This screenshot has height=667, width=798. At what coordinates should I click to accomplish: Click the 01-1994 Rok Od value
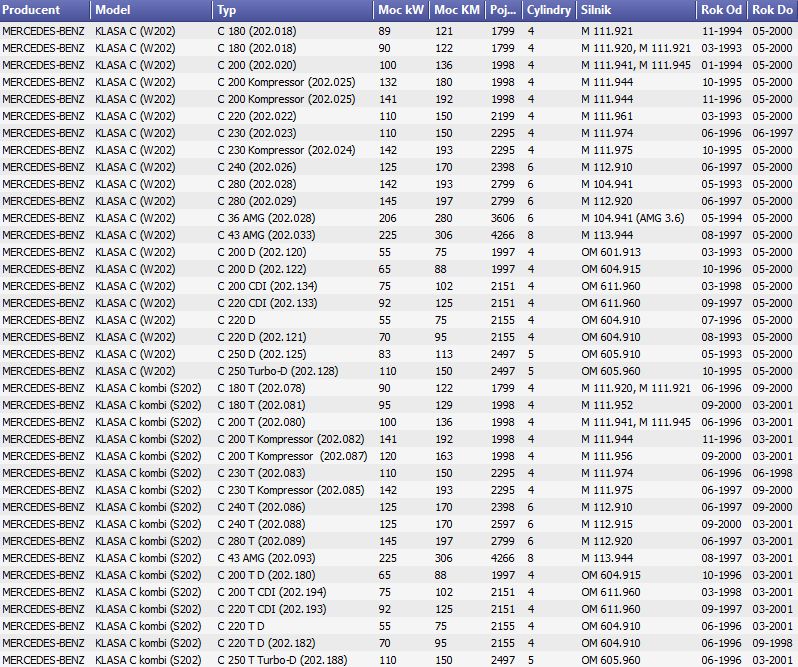click(721, 65)
